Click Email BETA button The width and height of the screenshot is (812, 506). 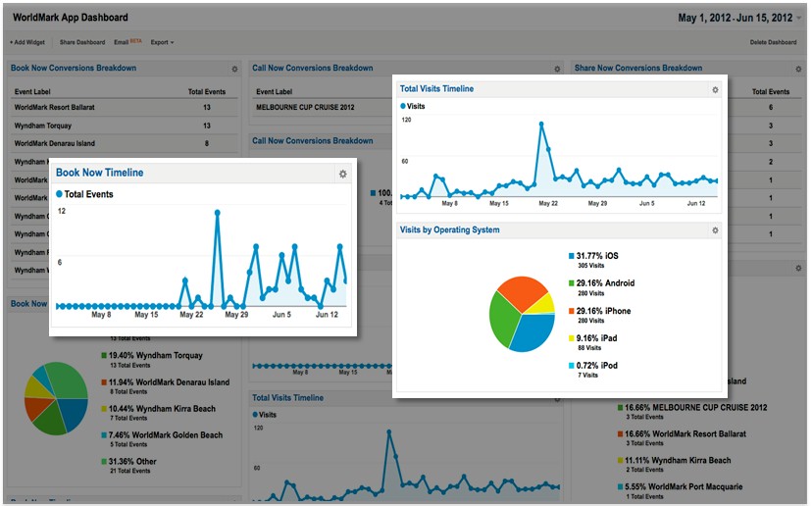click(127, 42)
